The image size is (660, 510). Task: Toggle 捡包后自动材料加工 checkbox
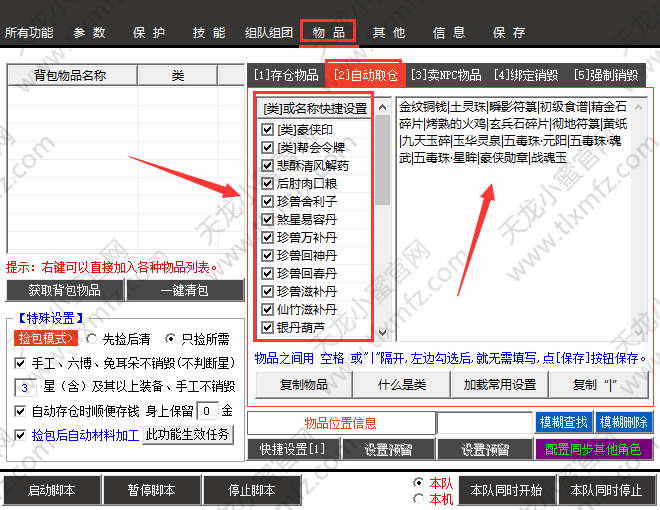click(x=20, y=435)
